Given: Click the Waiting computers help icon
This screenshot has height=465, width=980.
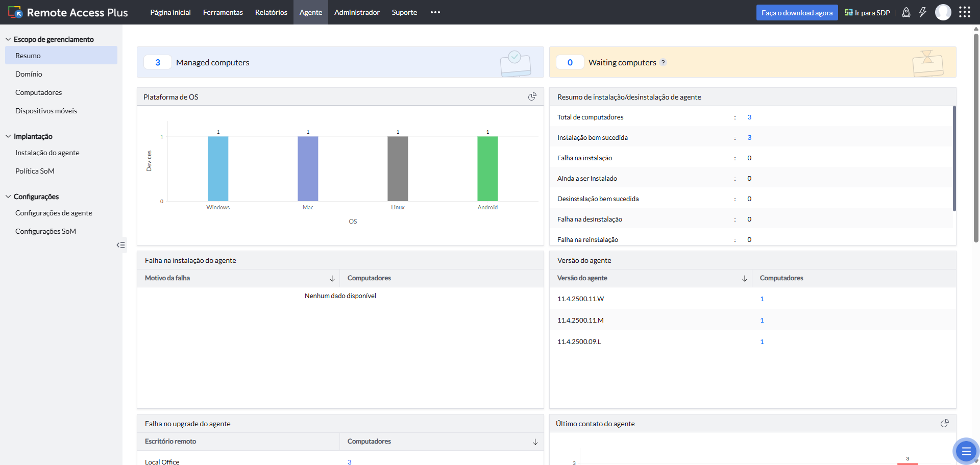Looking at the screenshot, I should [663, 62].
